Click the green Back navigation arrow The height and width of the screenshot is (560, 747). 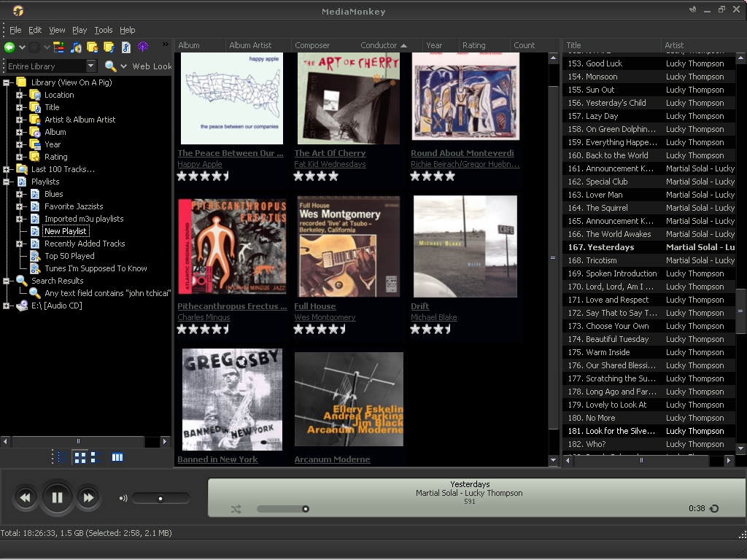[x=9, y=47]
